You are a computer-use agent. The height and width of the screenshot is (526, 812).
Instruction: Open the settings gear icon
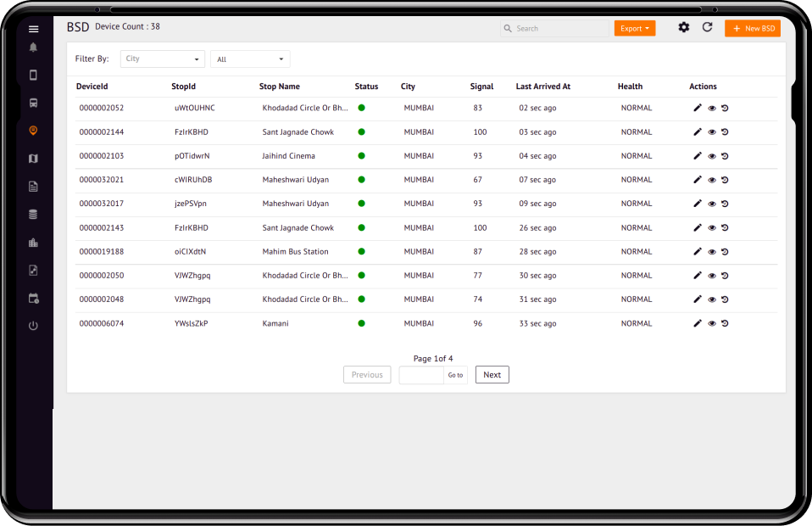683,28
